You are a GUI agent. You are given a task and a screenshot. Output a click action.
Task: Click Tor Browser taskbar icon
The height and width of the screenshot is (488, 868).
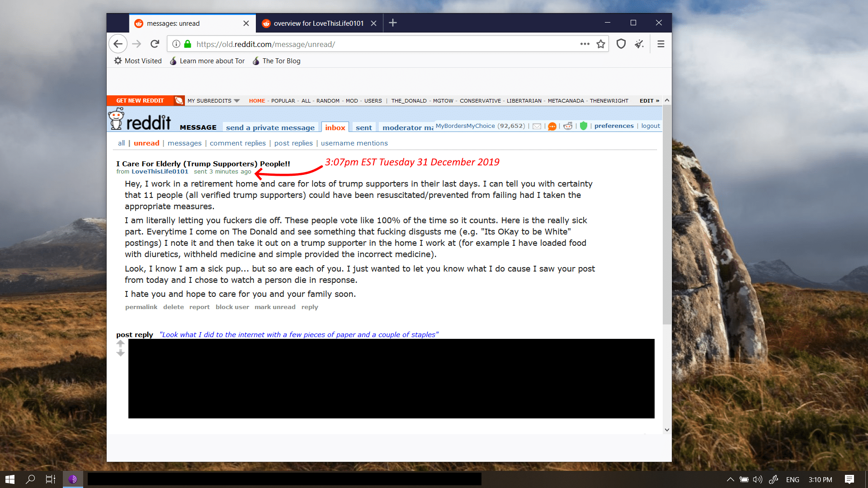click(73, 479)
